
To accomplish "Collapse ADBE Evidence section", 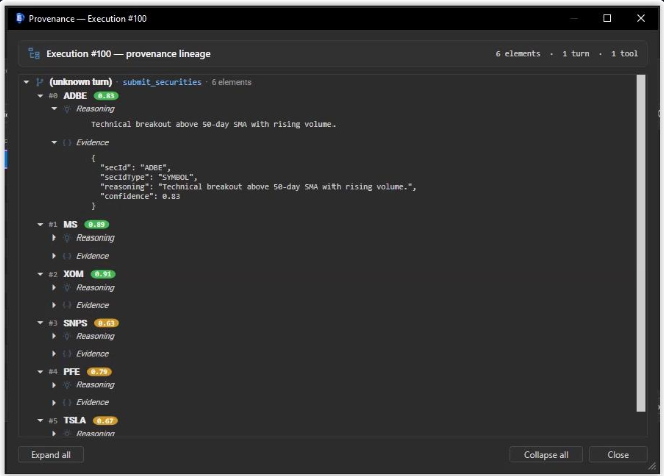I will [54, 142].
